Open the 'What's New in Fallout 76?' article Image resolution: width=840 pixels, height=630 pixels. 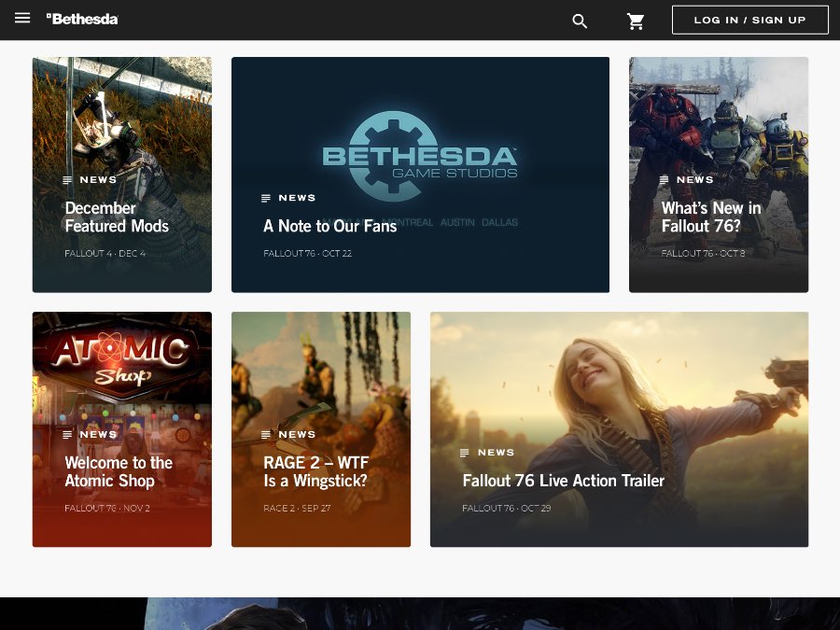click(x=711, y=217)
